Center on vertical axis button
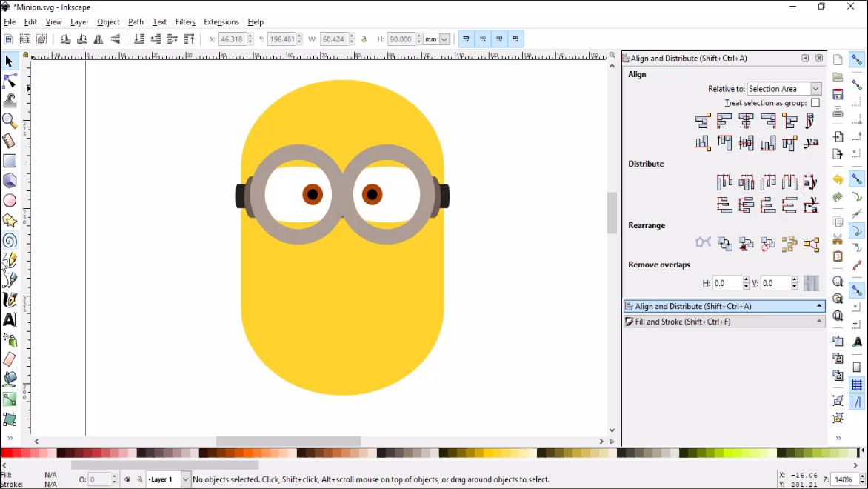868x489 pixels. coord(747,120)
